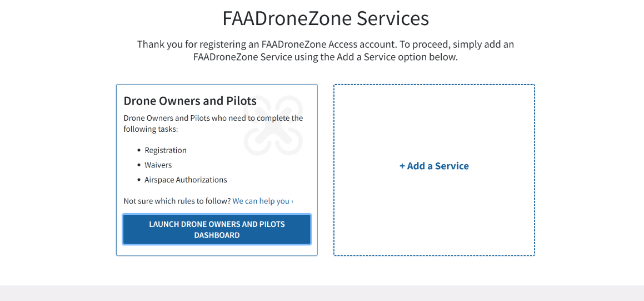Click the drone watermark icon in the card

(x=273, y=126)
